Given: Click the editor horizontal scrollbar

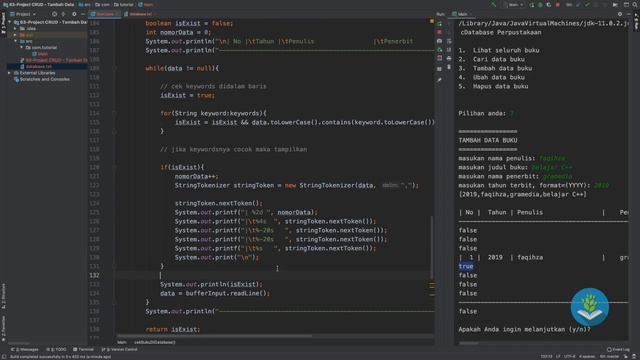Looking at the screenshot, I should coord(214,336).
